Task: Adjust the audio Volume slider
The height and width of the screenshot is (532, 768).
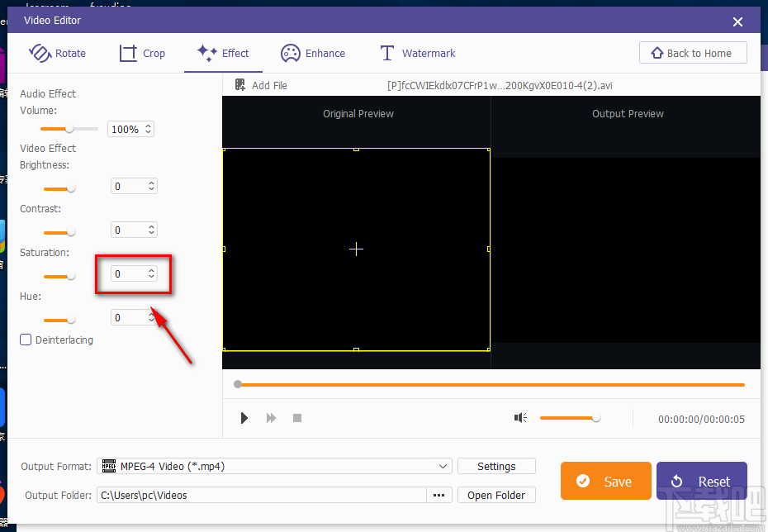Action: pyautogui.click(x=69, y=129)
